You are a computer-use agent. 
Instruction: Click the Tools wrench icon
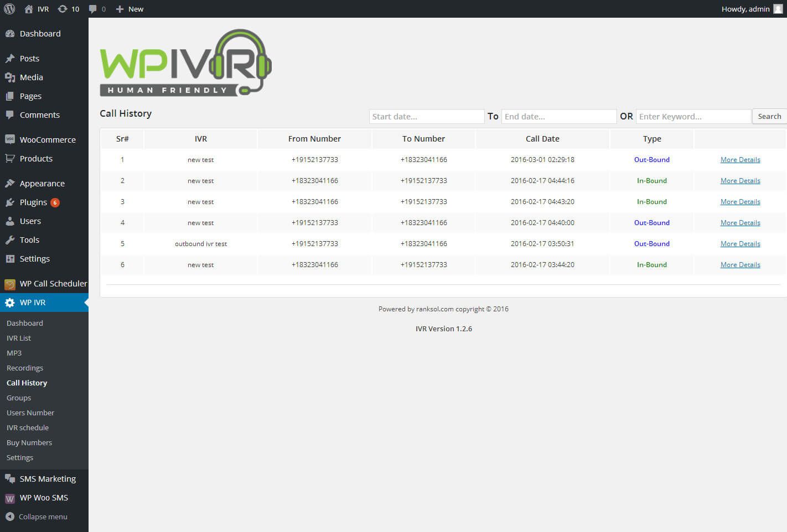click(10, 240)
